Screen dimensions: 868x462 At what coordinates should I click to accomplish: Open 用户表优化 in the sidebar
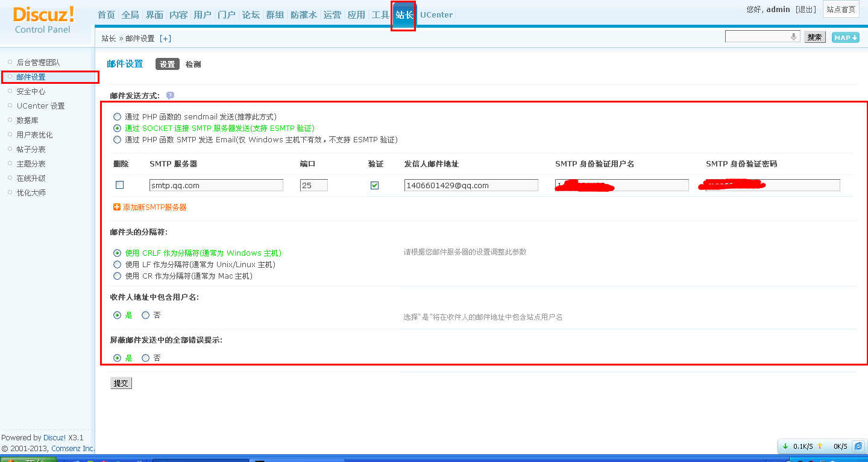tap(35, 135)
